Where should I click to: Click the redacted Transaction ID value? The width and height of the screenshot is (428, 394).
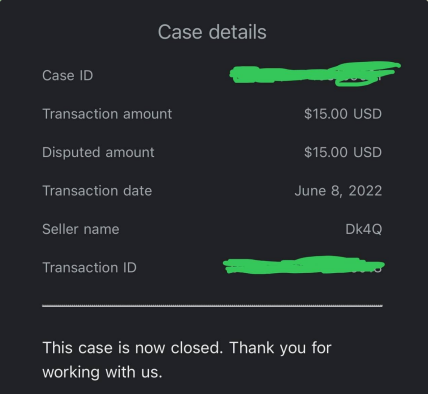pos(303,265)
